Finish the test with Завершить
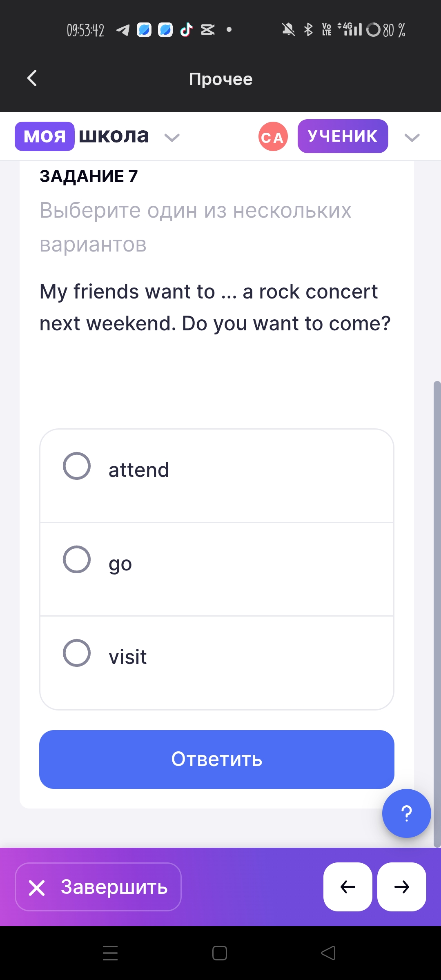This screenshot has height=980, width=441. pos(98,887)
